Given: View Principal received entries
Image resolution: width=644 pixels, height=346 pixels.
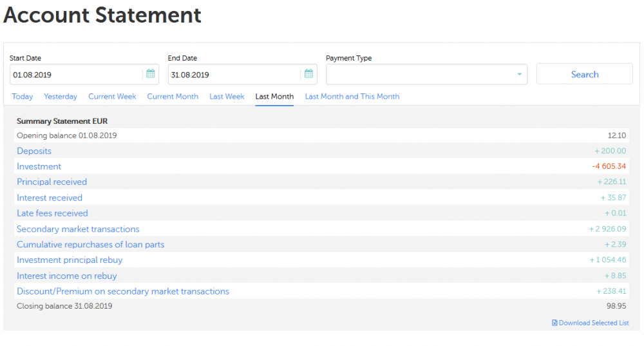Looking at the screenshot, I should pos(52,182).
